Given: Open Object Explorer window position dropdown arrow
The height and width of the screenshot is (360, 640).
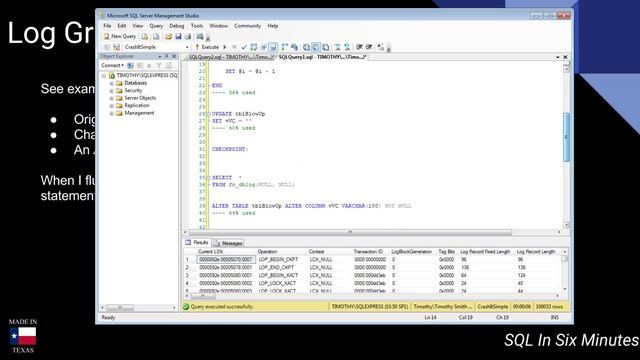Looking at the screenshot, I should [160, 56].
